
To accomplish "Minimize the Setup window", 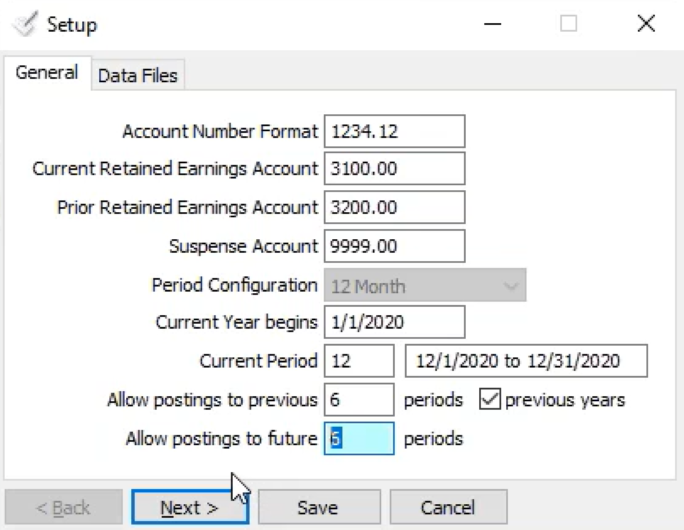I will tap(491, 24).
